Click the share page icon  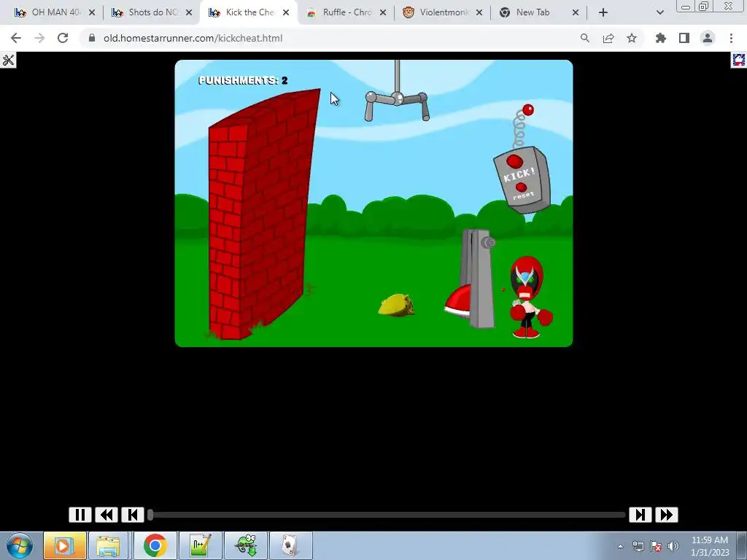(608, 38)
